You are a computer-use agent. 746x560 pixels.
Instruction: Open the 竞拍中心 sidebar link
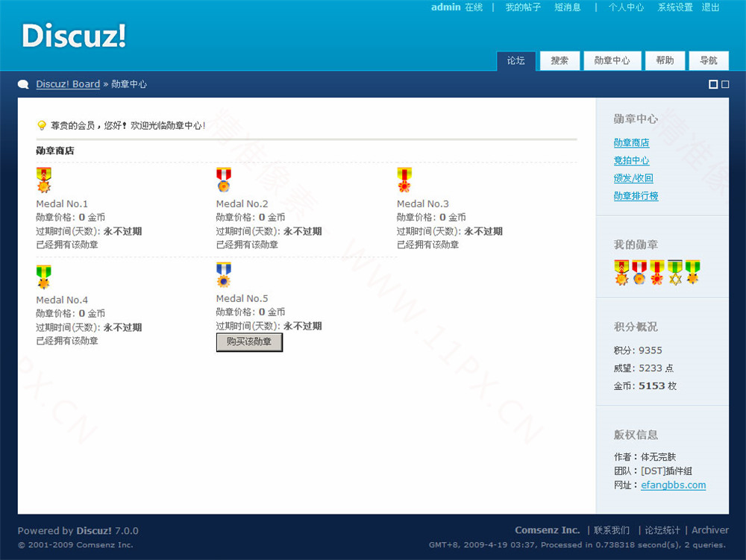[631, 160]
